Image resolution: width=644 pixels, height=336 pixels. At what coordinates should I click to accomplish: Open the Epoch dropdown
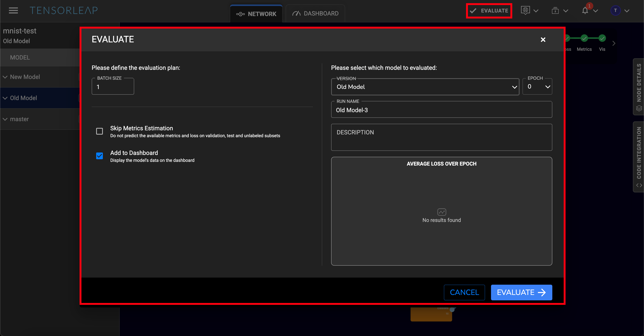pyautogui.click(x=537, y=87)
